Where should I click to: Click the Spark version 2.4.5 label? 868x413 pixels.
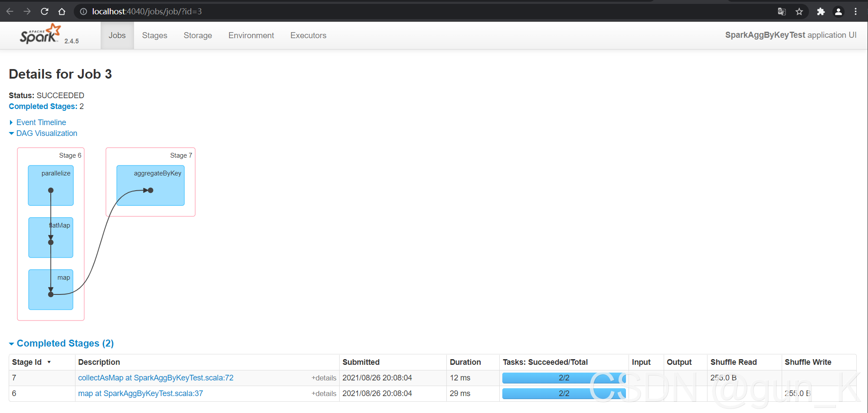click(x=72, y=41)
